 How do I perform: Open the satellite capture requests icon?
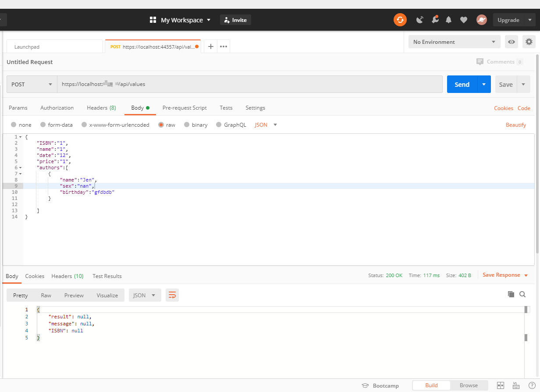420,20
